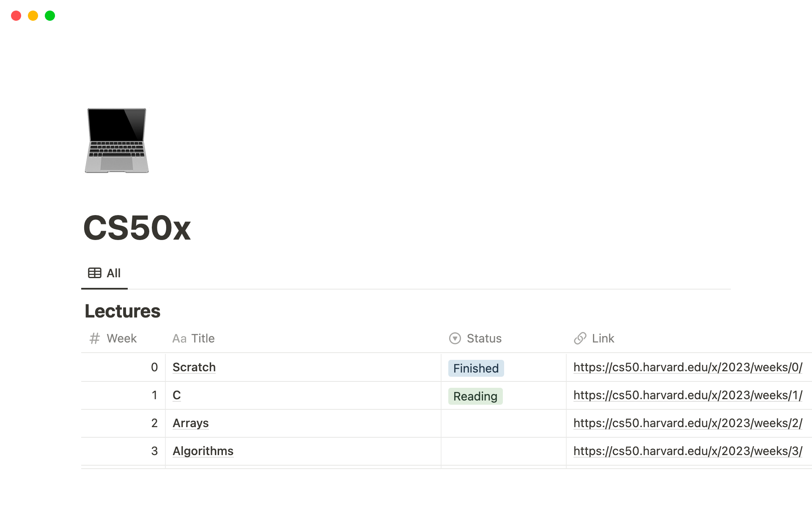Viewport: 812px width, 508px height.
Task: Click the Aa icon on Title column
Action: (x=179, y=339)
